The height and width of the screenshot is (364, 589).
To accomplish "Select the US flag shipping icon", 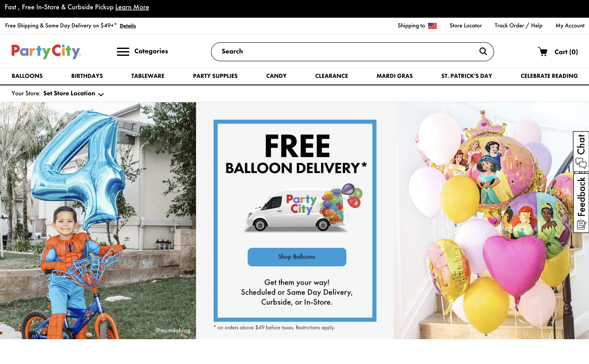I will click(x=432, y=26).
